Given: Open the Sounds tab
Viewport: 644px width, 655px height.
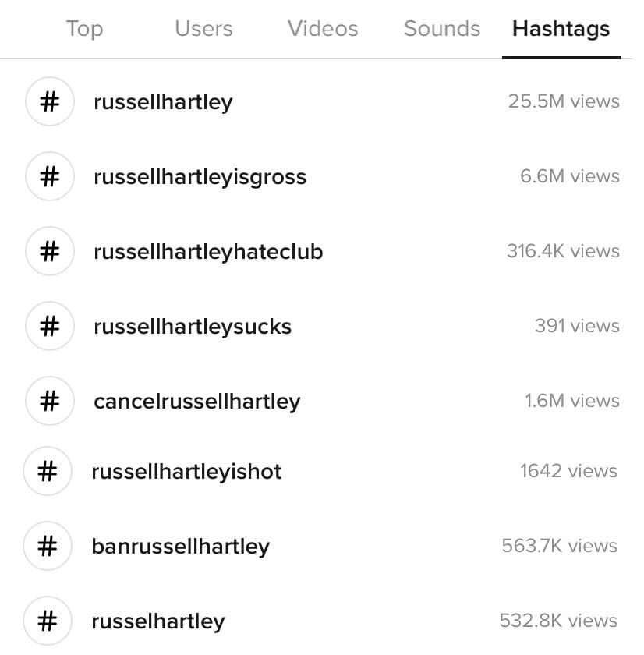Looking at the screenshot, I should 442,29.
